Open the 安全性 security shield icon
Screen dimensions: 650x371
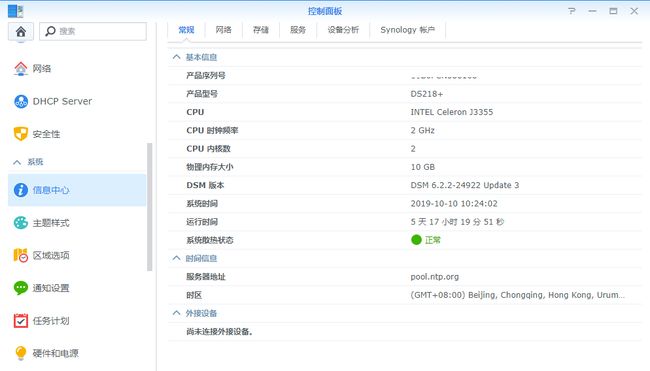coord(21,134)
